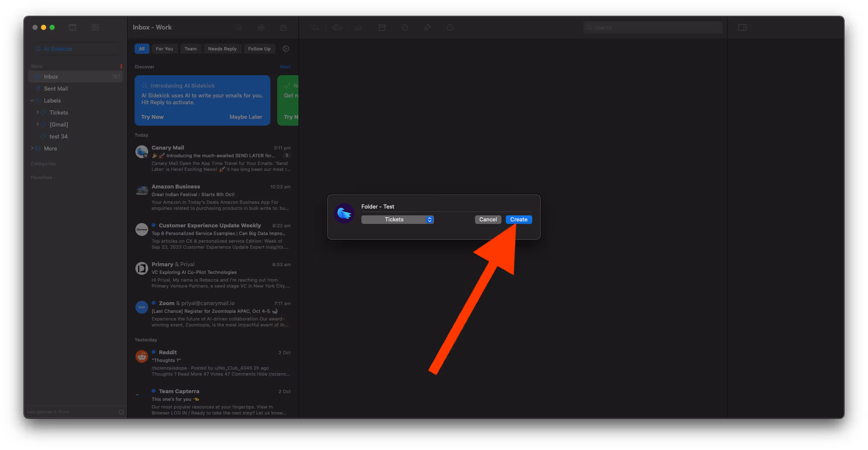The width and height of the screenshot is (868, 450).
Task: Select the Team filter tab
Action: click(x=191, y=49)
